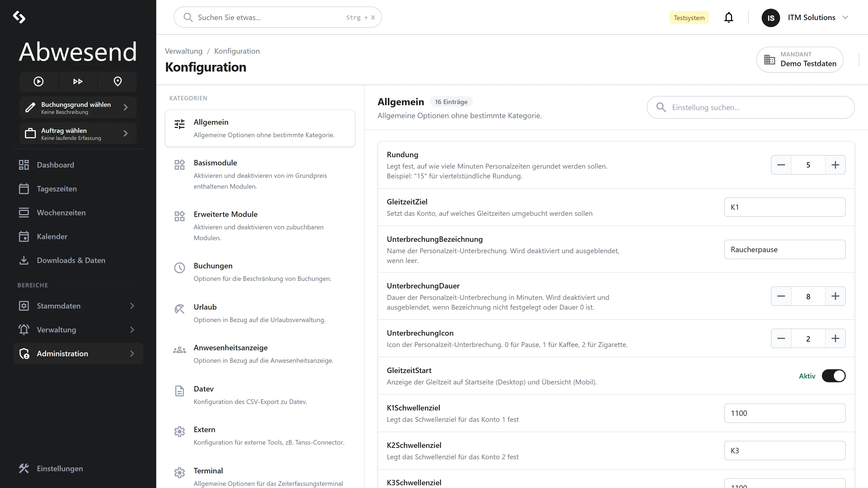Decrease UnterbrechungDauer with minus button
This screenshot has width=868, height=488.
point(781,296)
